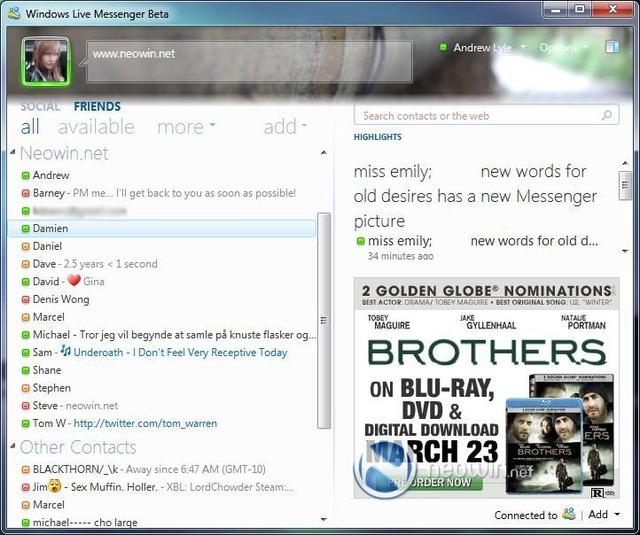640x535 pixels.
Task: Click miss emily's green status icon in Highlights
Action: pos(360,241)
